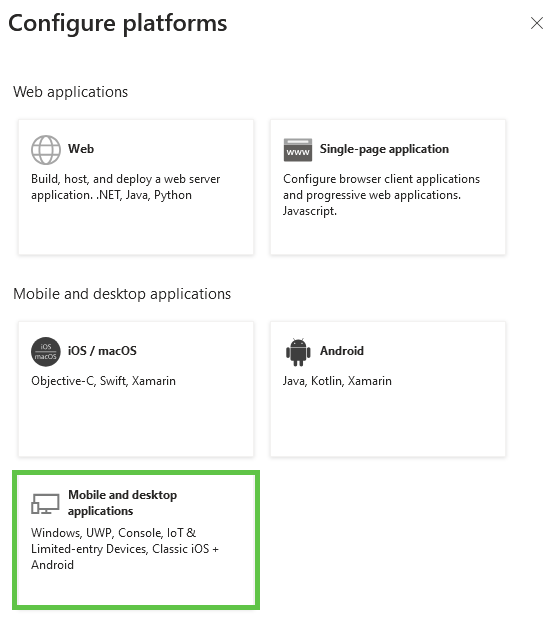Click the www browser icon
Screen dimensions: 551x623
point(298,150)
